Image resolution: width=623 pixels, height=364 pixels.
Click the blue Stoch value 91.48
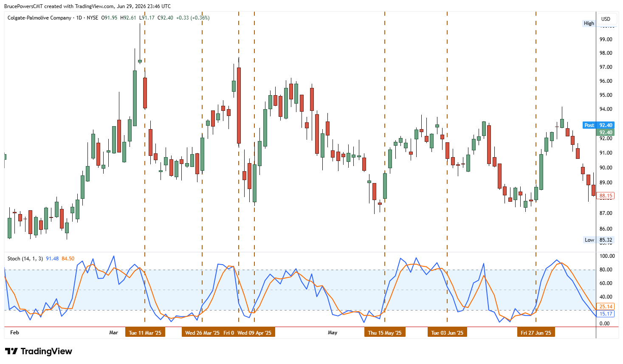(x=52, y=259)
